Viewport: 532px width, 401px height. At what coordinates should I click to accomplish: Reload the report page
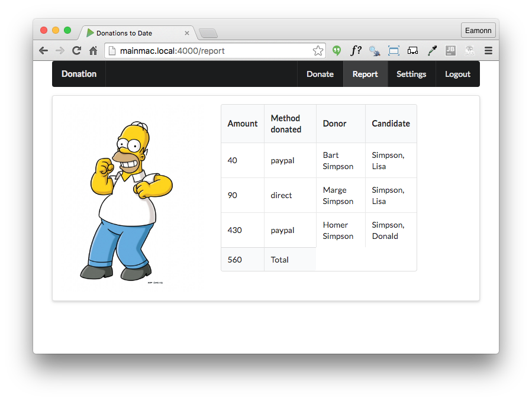tap(76, 51)
